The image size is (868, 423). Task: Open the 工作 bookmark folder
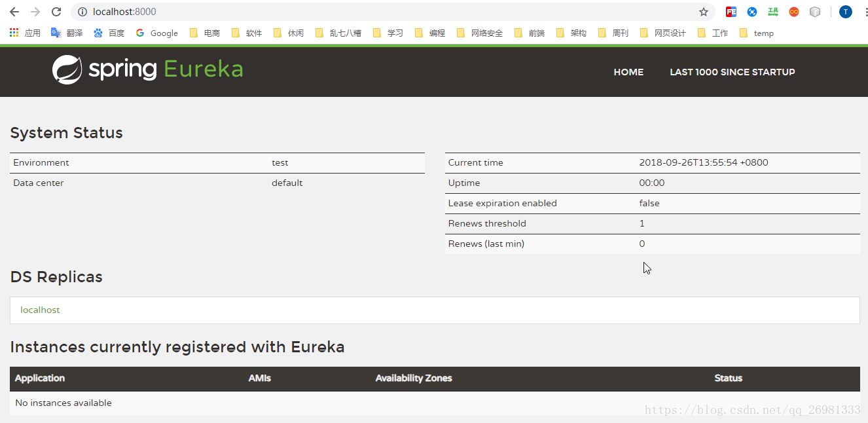pyautogui.click(x=713, y=33)
